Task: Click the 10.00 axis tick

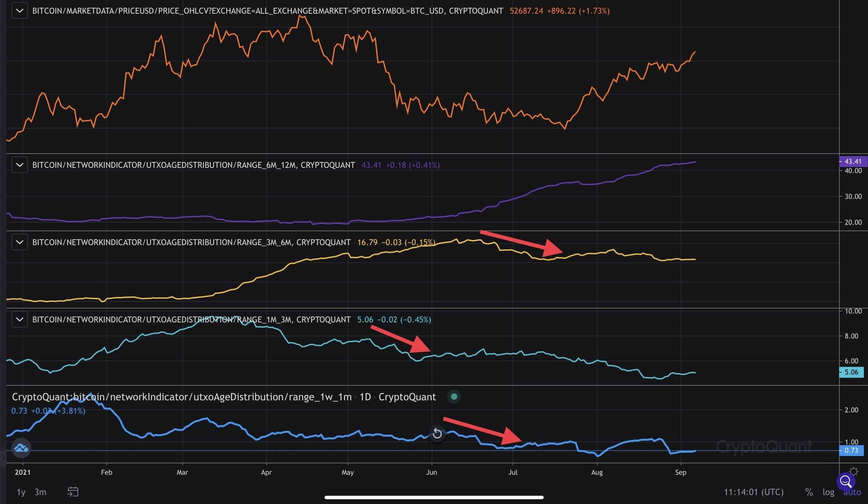Action: coord(853,311)
